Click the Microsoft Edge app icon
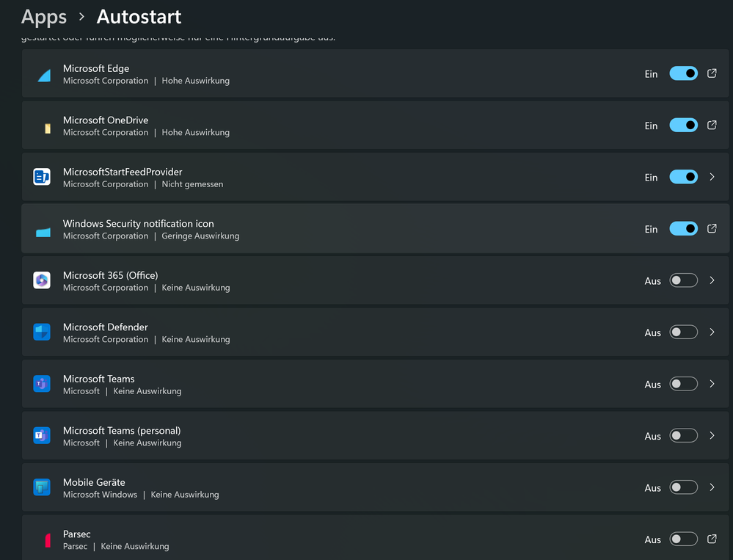This screenshot has width=733, height=560. (43, 76)
